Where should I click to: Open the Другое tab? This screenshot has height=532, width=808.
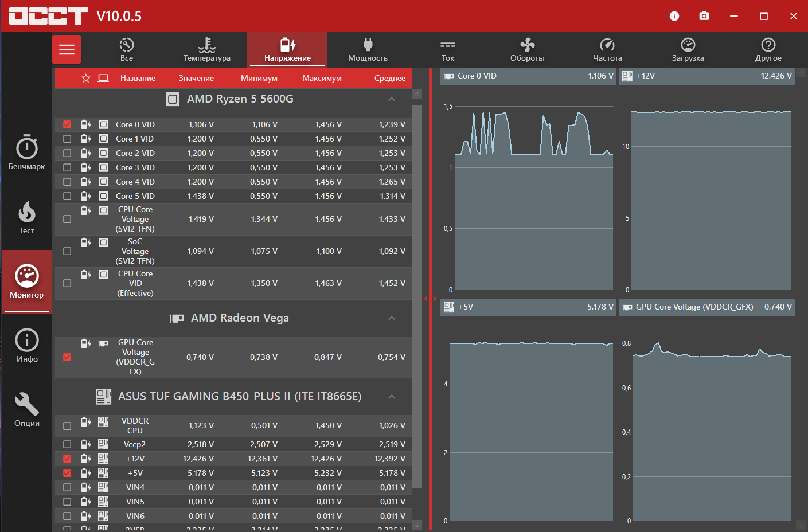coord(768,49)
